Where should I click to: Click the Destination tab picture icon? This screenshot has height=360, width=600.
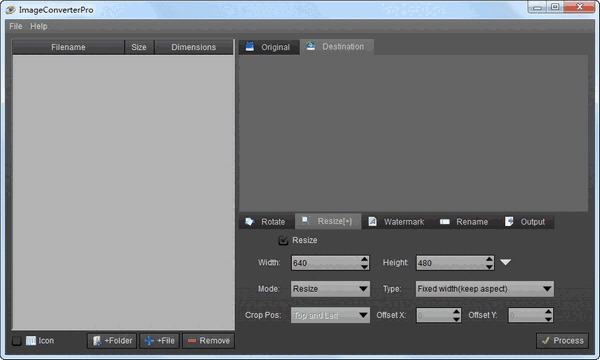pos(310,46)
